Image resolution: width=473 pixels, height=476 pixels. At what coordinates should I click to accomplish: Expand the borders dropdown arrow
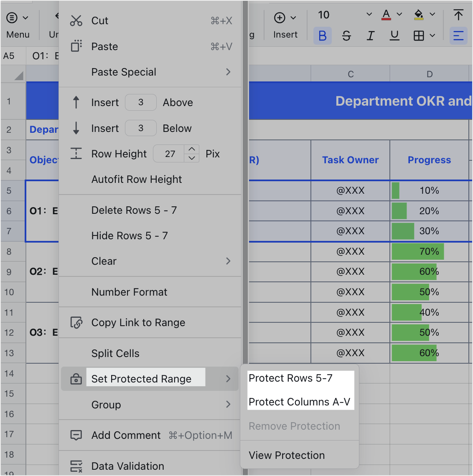click(x=432, y=36)
